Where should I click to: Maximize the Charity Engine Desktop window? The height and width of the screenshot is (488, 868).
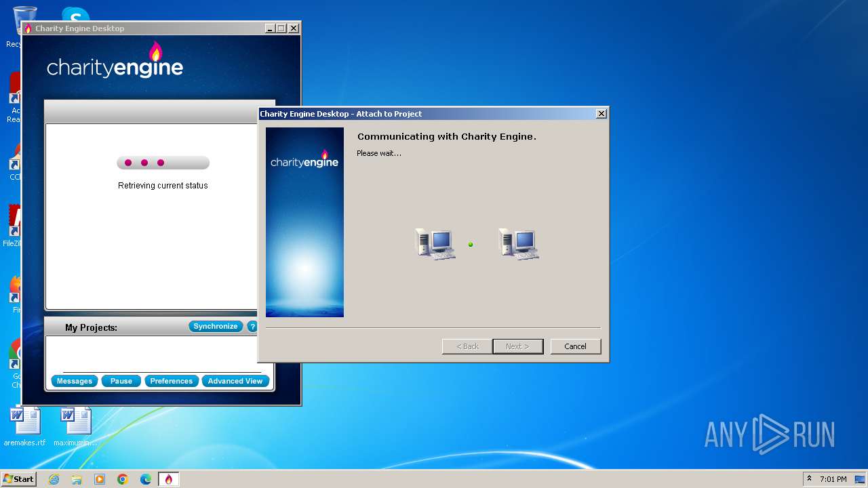click(281, 28)
